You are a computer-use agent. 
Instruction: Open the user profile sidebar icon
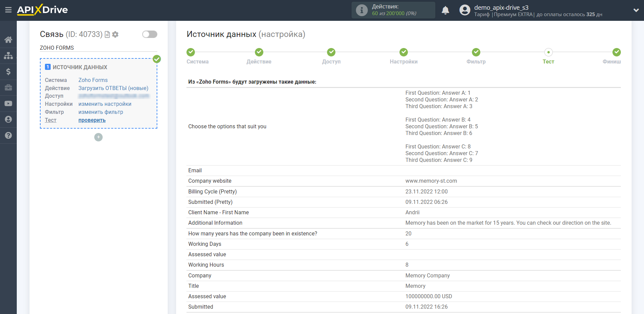tap(8, 119)
